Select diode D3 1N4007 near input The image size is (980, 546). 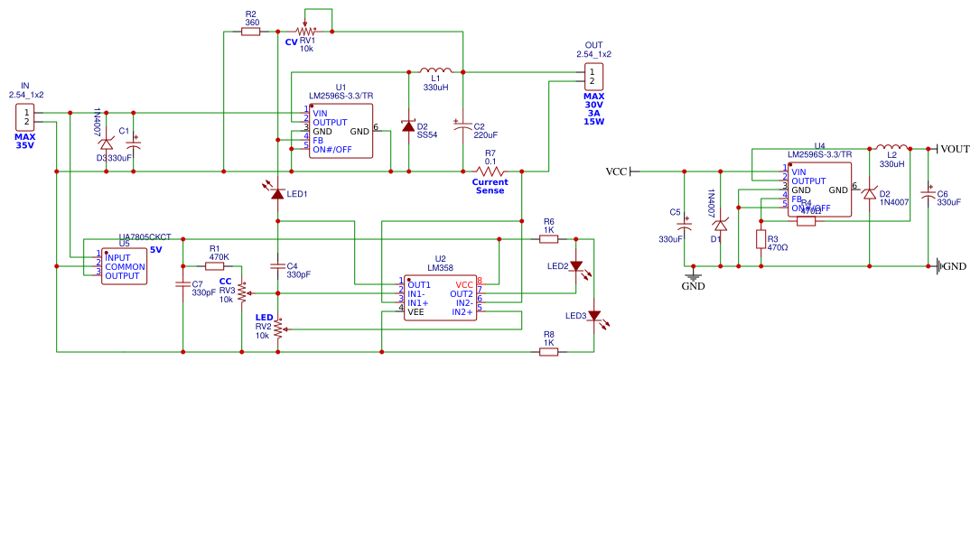[107, 143]
